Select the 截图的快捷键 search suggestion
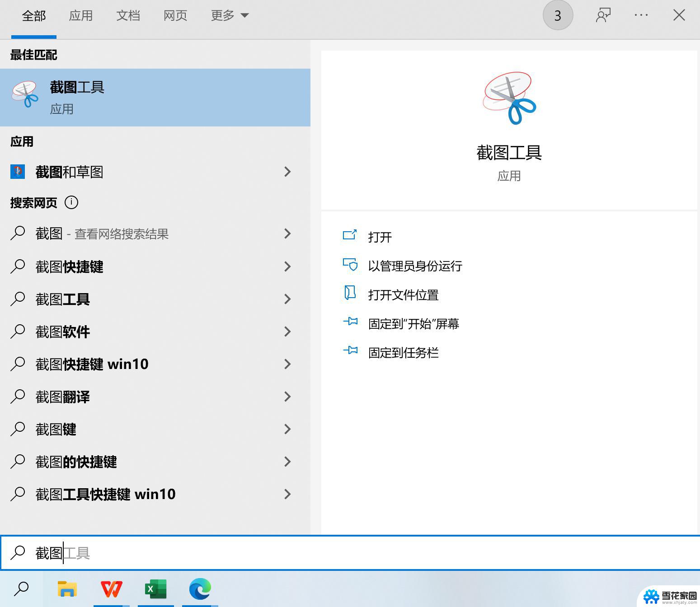Image resolution: width=700 pixels, height=607 pixels. (x=155, y=462)
